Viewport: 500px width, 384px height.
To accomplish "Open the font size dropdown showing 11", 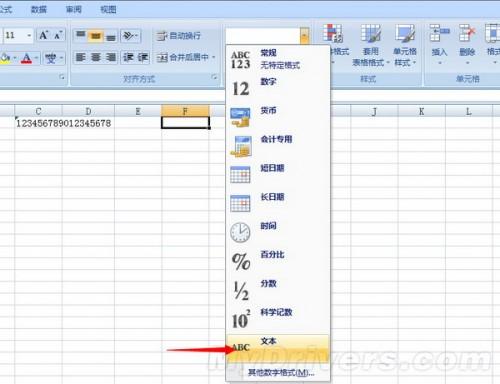I will click(x=29, y=35).
